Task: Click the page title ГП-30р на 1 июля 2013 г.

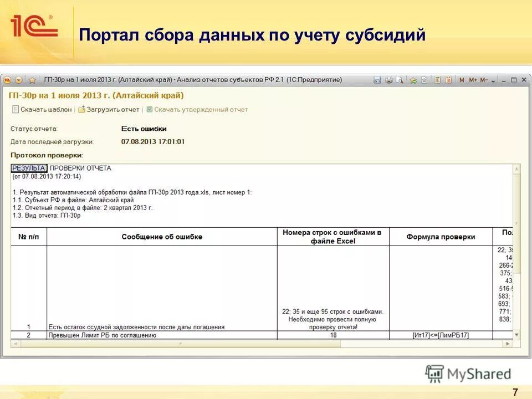Action: pyautogui.click(x=96, y=96)
